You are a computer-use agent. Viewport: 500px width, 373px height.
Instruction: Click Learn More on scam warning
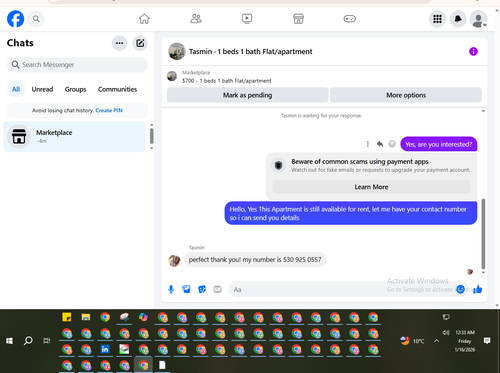(x=371, y=187)
